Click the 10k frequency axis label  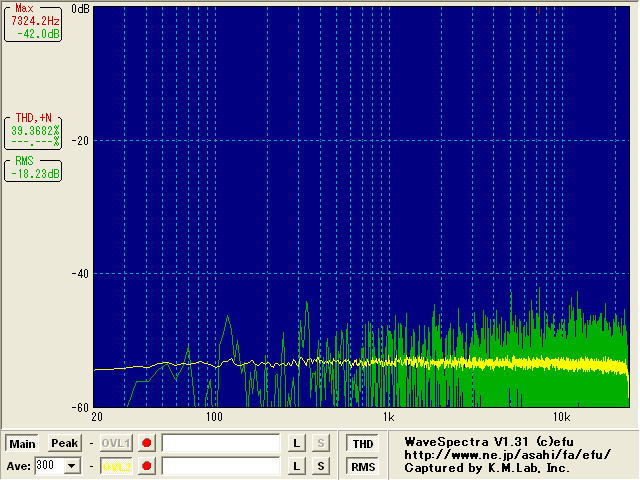(x=562, y=417)
